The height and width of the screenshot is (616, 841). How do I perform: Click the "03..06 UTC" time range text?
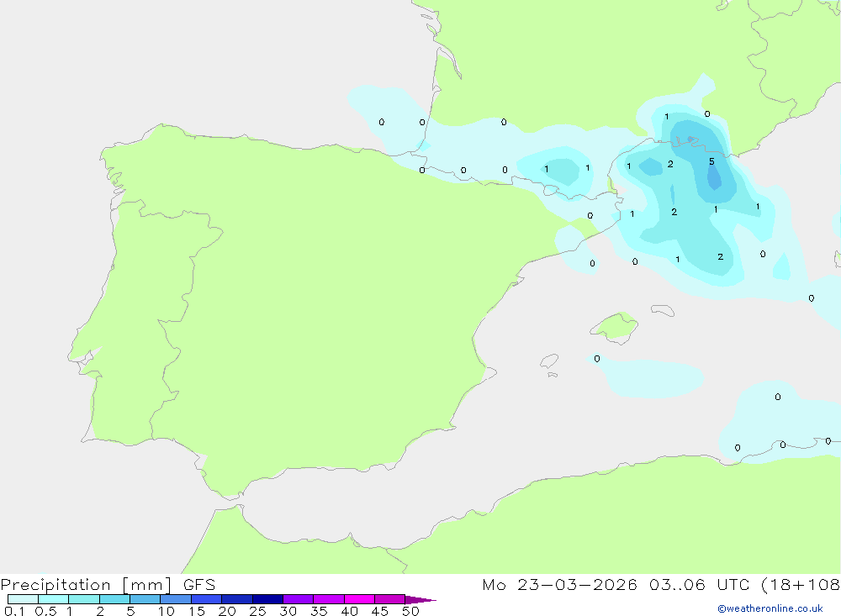tap(699, 584)
